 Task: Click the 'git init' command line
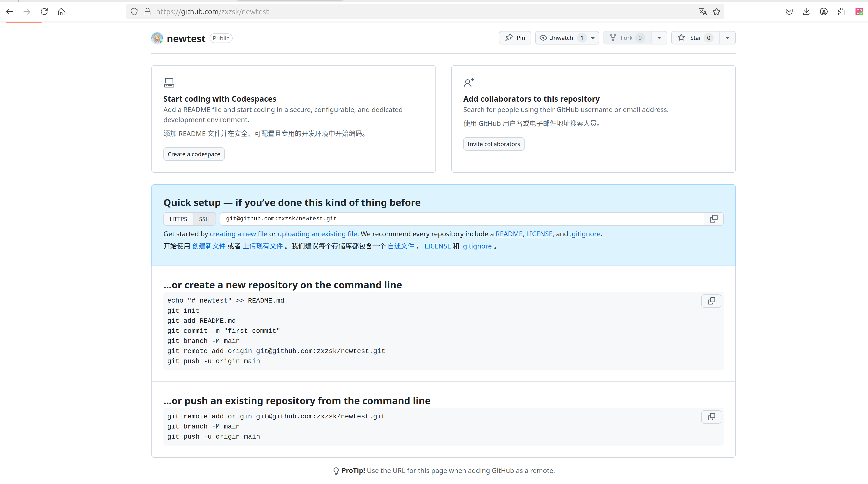(x=183, y=310)
